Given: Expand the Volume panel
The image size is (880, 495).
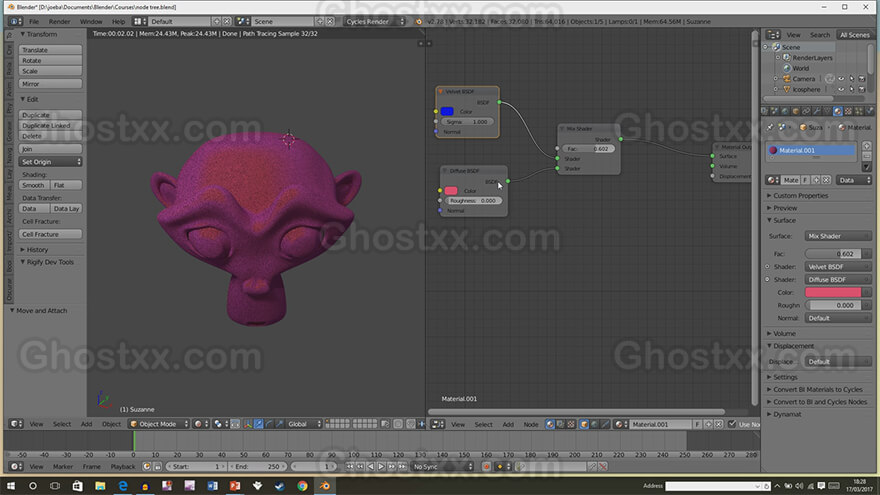Looking at the screenshot, I should pyautogui.click(x=783, y=333).
